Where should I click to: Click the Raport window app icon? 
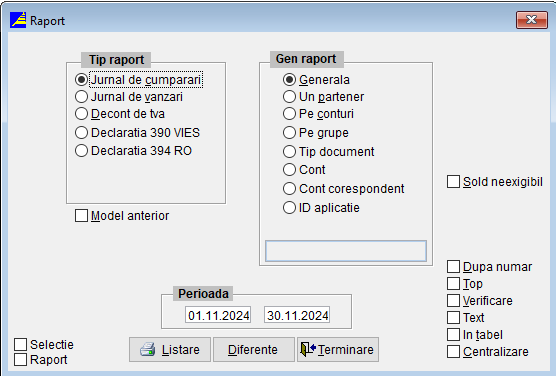coord(18,20)
